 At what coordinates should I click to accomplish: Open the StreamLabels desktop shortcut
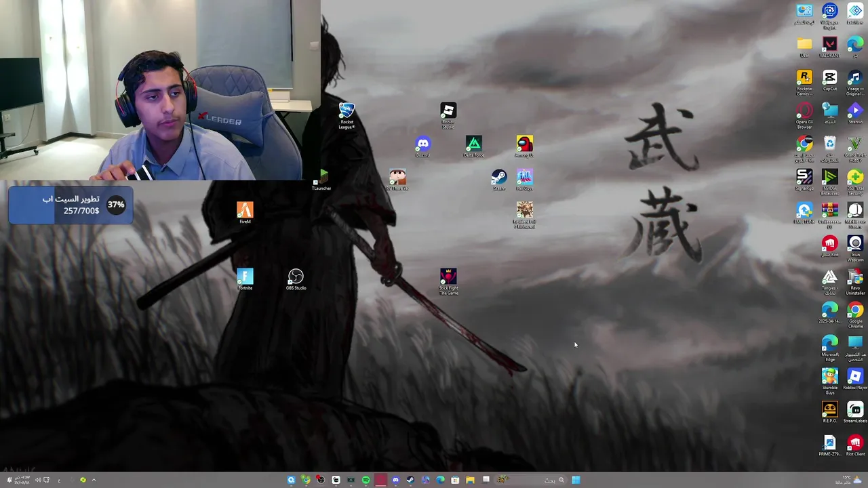click(x=855, y=413)
